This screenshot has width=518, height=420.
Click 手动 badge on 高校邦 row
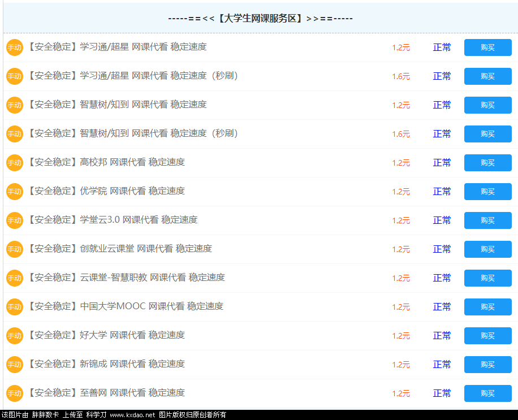[15, 163]
